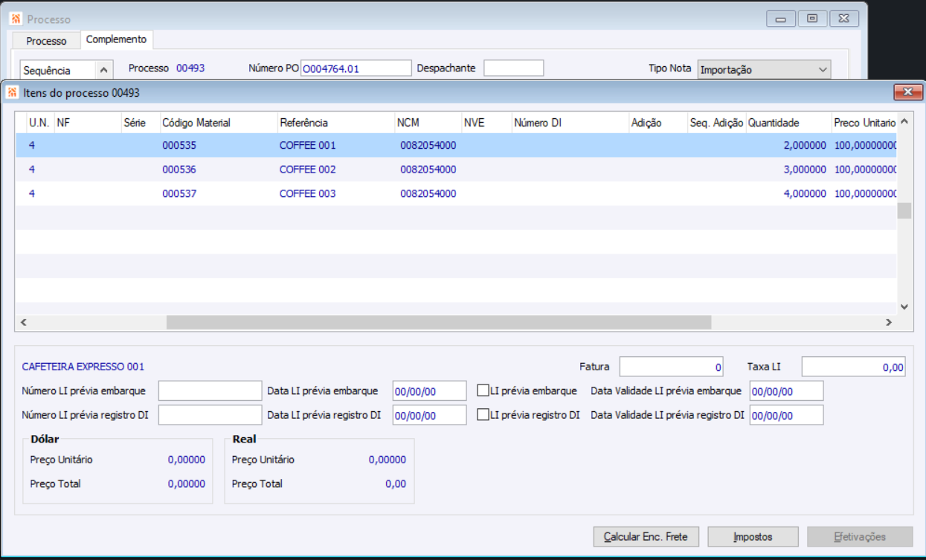The height and width of the screenshot is (560, 926).
Task: Click the Calcular Enc. Frete button
Action: [646, 536]
